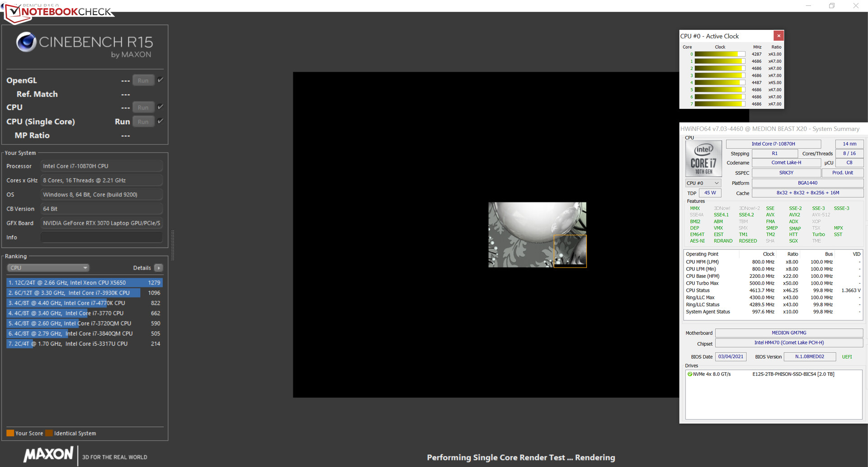Screen dimensions: 868x467
Task: Open the CPU ranking dropdown
Action: point(48,268)
